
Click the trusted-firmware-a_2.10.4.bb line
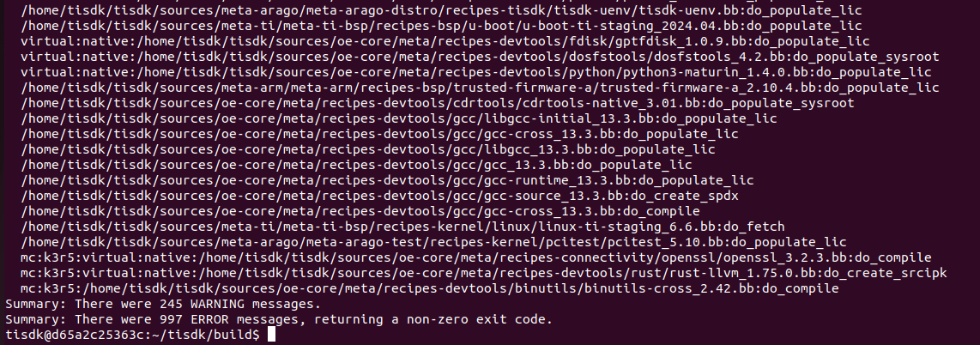[480, 88]
